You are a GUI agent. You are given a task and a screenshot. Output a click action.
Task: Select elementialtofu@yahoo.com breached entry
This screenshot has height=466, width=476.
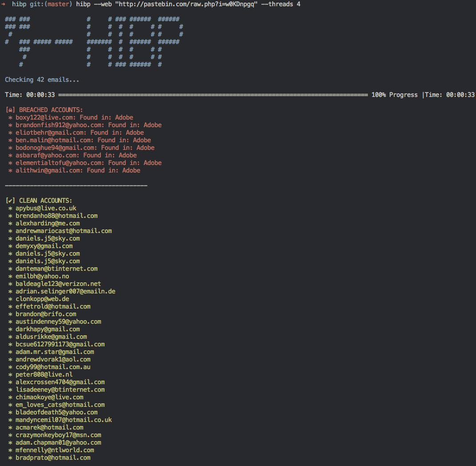coord(89,163)
